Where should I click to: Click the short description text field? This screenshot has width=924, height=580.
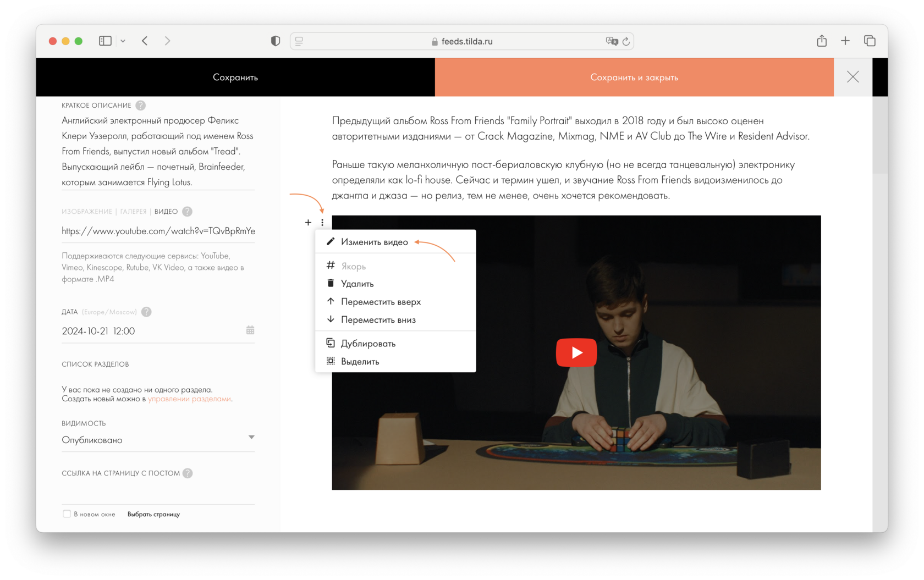click(x=158, y=151)
